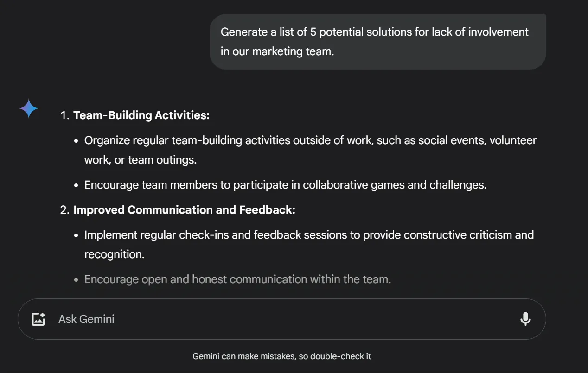Click the Gemini sparkle logo icon
The width and height of the screenshot is (588, 373).
click(29, 109)
